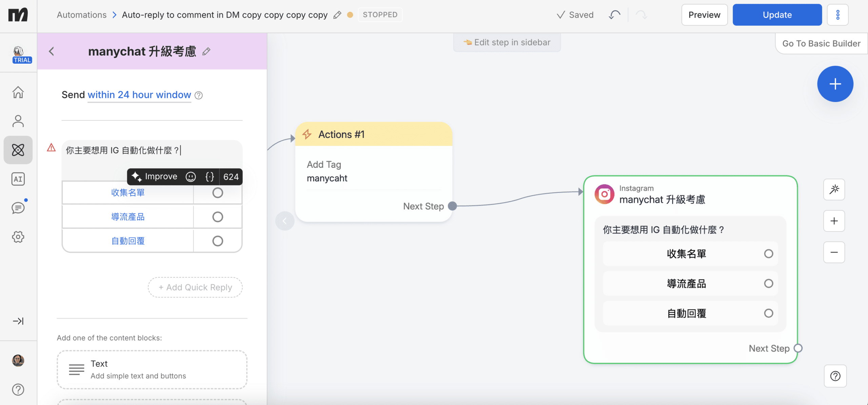Insert a variable with braces icon
The image size is (868, 405).
tap(210, 177)
